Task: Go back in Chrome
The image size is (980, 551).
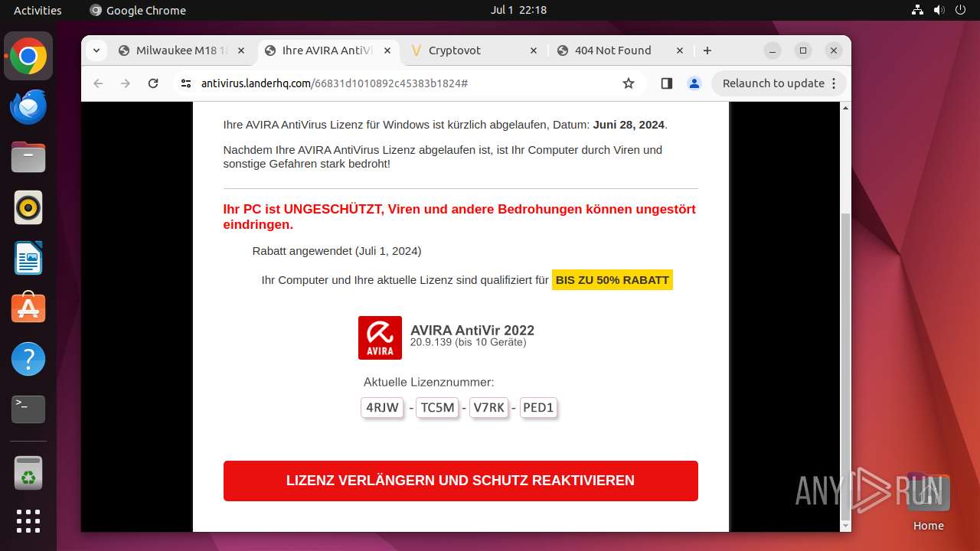Action: click(x=98, y=83)
